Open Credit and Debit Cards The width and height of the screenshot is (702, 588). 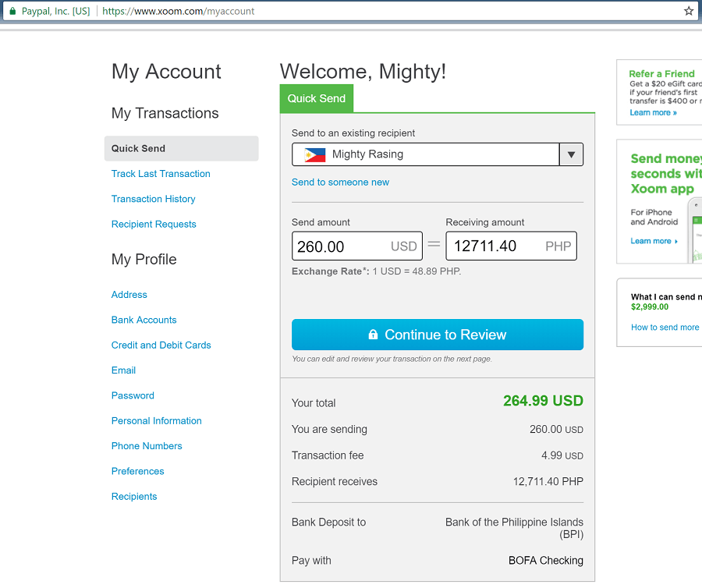(161, 345)
